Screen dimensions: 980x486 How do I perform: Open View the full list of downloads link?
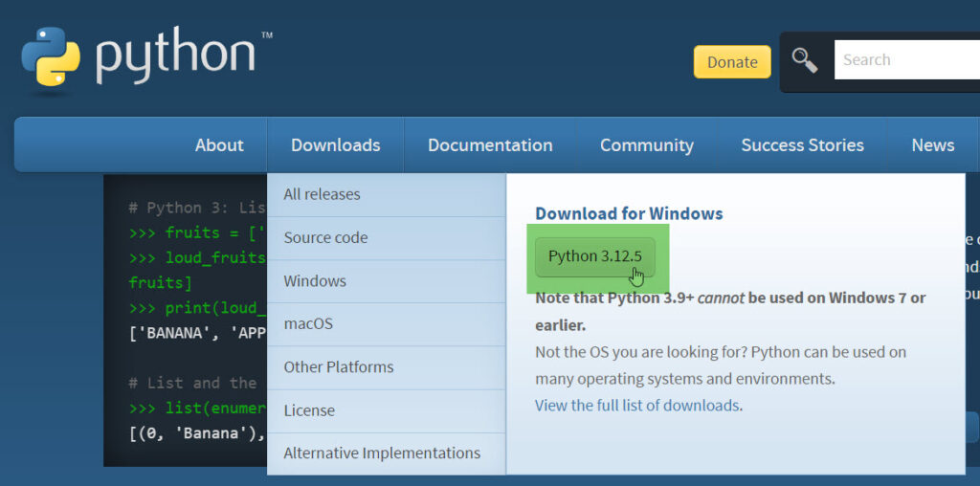click(636, 406)
